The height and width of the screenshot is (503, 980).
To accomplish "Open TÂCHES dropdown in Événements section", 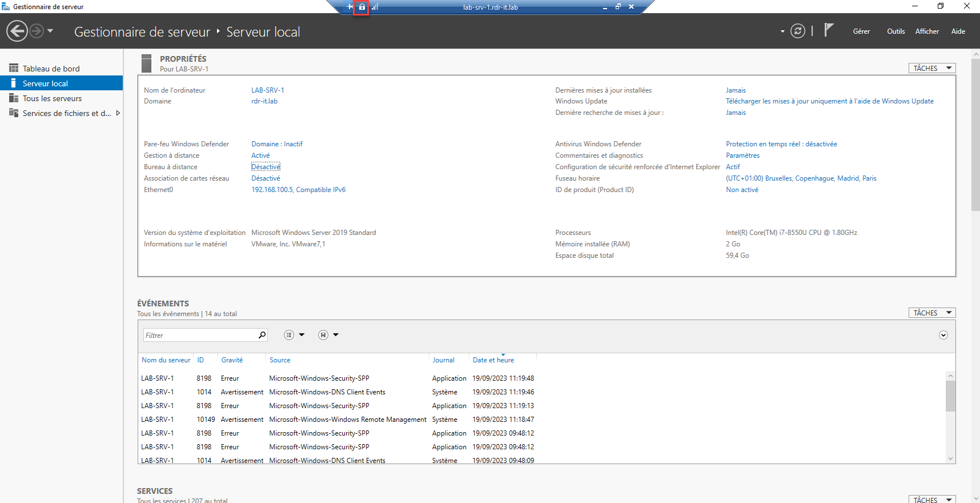I will (931, 313).
